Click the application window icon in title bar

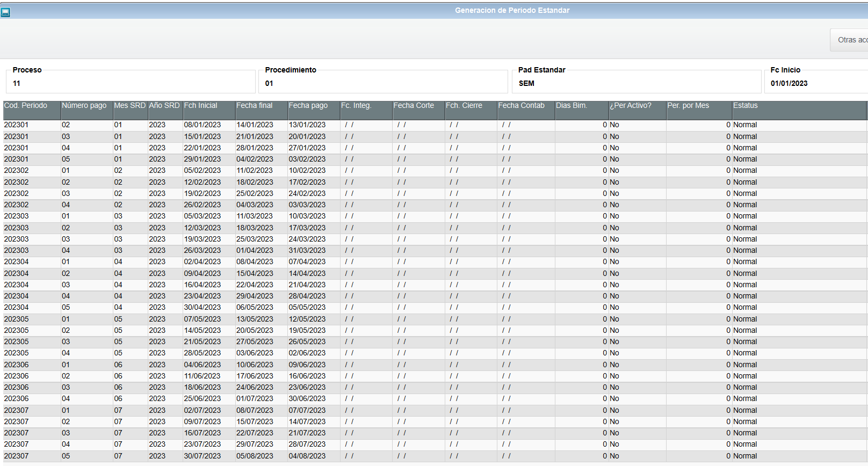[5, 12]
